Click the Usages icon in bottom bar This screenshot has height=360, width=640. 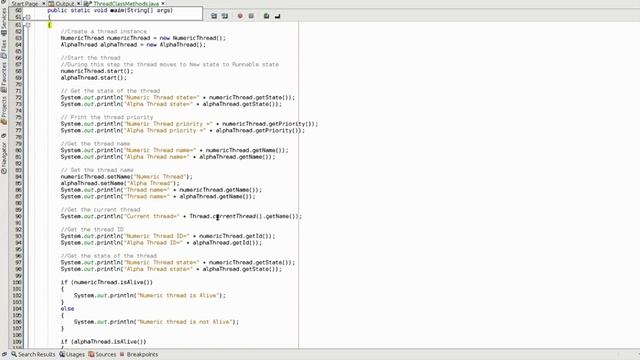pos(62,354)
